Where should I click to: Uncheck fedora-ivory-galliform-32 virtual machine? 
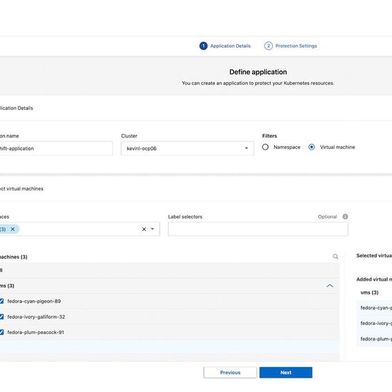(x=1, y=317)
